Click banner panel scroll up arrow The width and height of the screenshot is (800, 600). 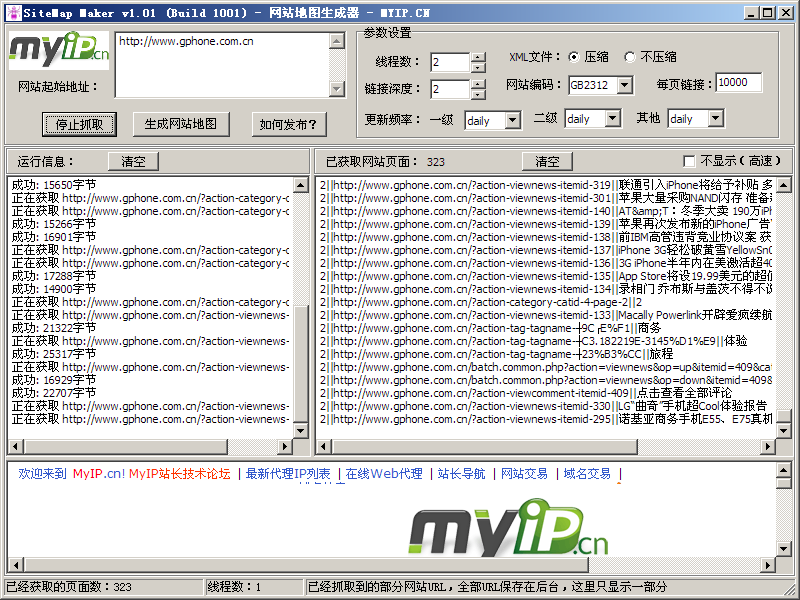pos(784,469)
